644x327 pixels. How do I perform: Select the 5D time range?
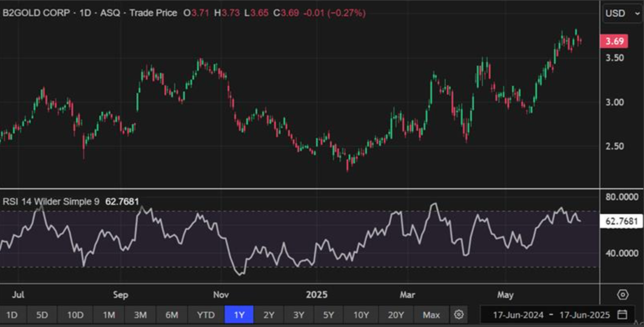tap(42, 315)
